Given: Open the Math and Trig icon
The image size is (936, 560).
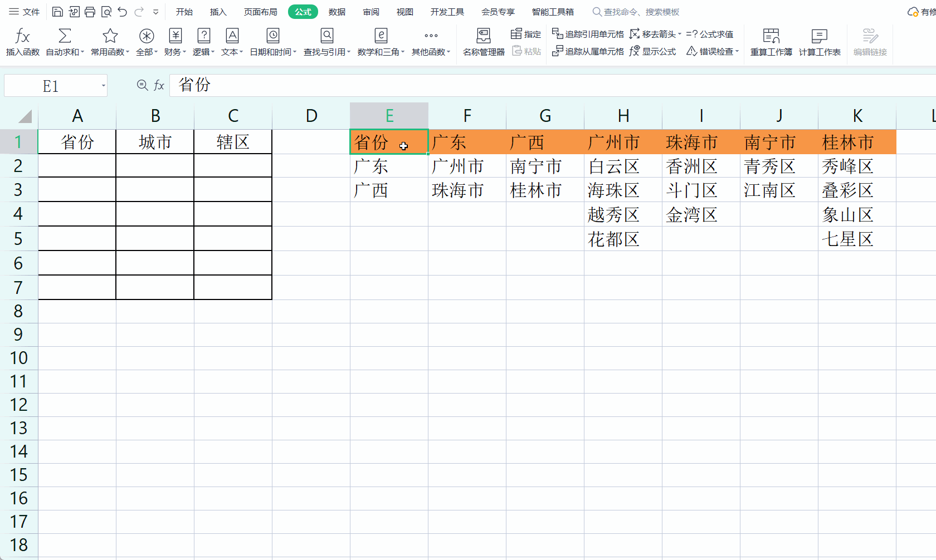Looking at the screenshot, I should coord(381,36).
